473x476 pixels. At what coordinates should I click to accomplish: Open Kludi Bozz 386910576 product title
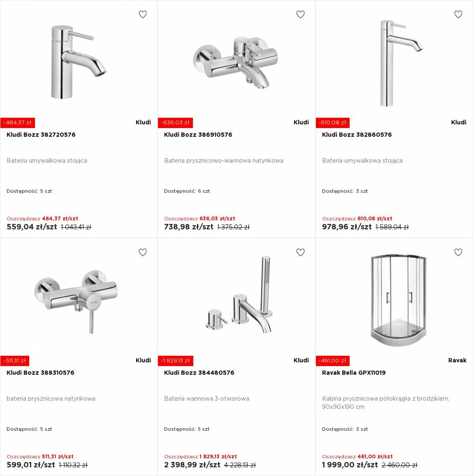pos(198,134)
